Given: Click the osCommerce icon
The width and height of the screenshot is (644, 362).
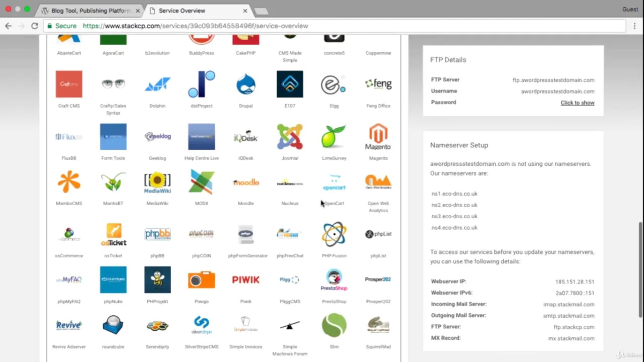Looking at the screenshot, I should 69,234.
